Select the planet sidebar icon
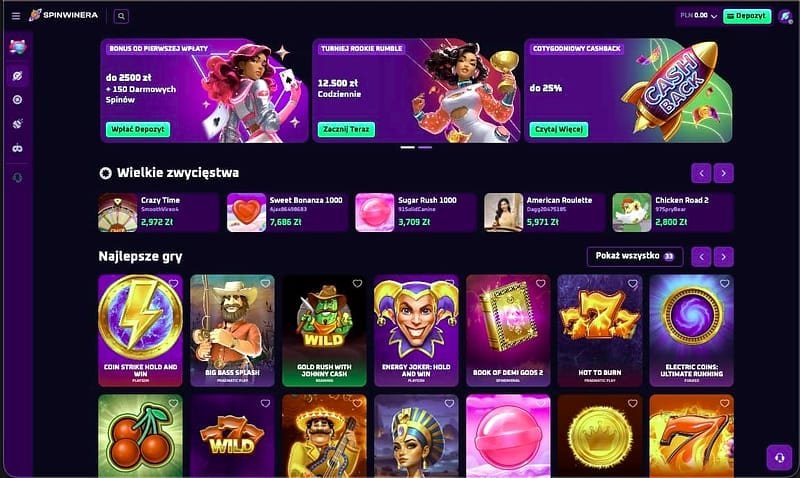The height and width of the screenshot is (478, 800). pyautogui.click(x=17, y=76)
